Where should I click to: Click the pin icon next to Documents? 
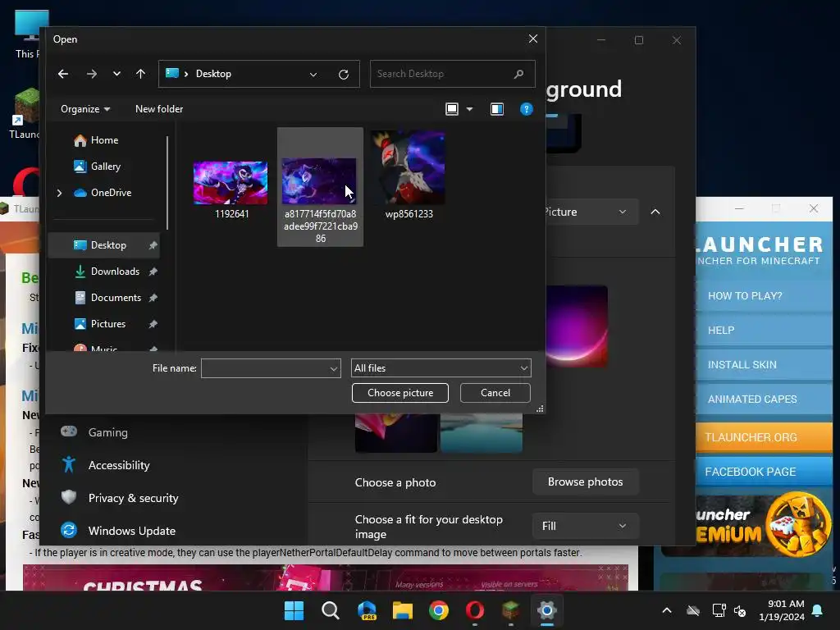tap(153, 298)
